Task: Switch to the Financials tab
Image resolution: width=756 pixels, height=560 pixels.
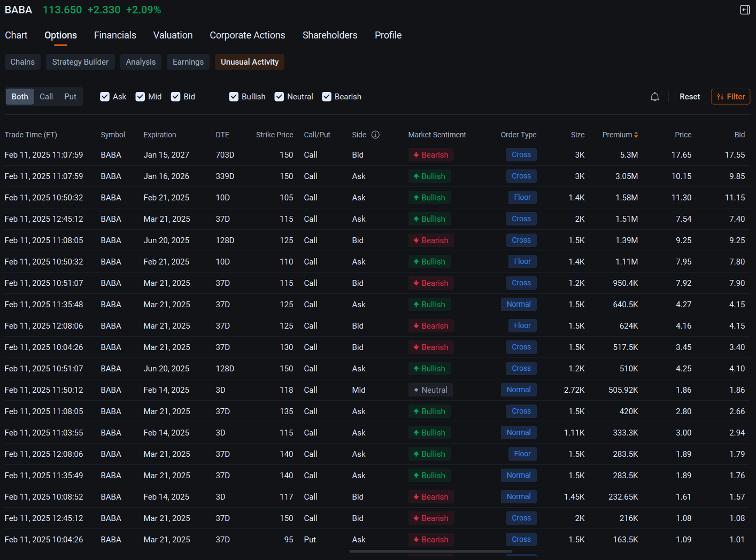Action: (x=115, y=35)
